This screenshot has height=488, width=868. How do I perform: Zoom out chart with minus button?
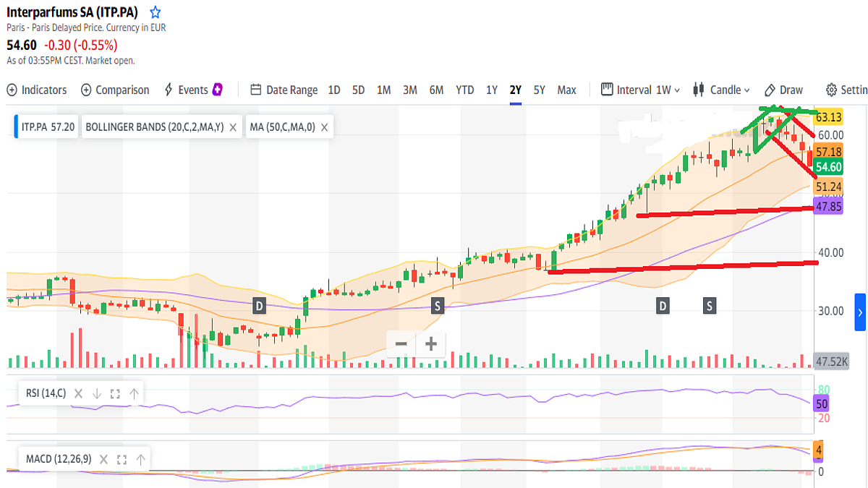(401, 344)
